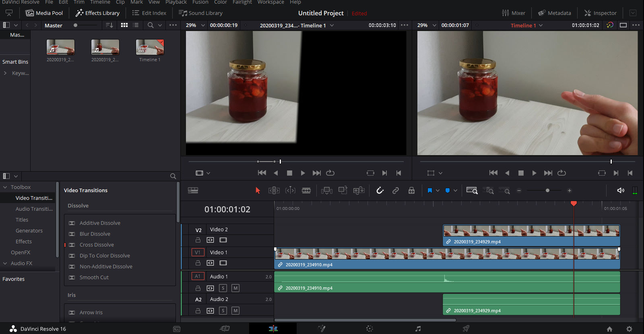Screen dimensions: 644x334
Task: Open the flag color dropdown arrow
Action: [438, 191]
